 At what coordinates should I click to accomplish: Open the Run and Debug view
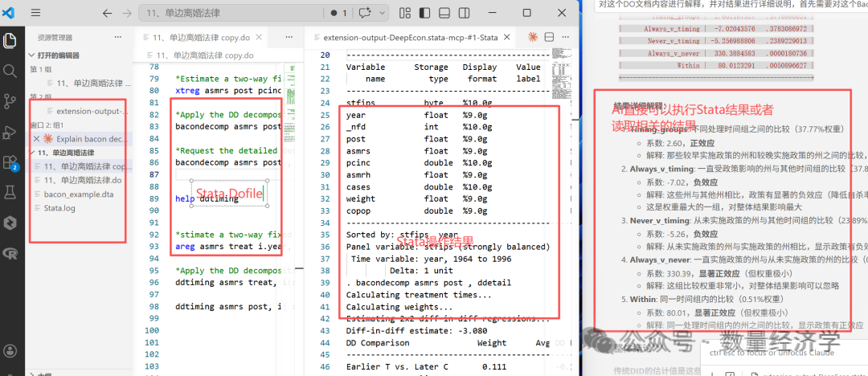[x=10, y=132]
